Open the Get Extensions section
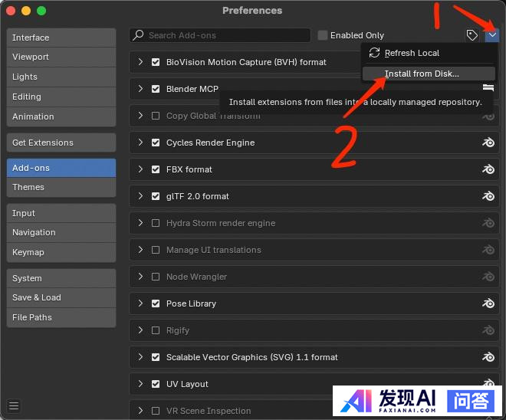The image size is (506, 420). pos(61,143)
